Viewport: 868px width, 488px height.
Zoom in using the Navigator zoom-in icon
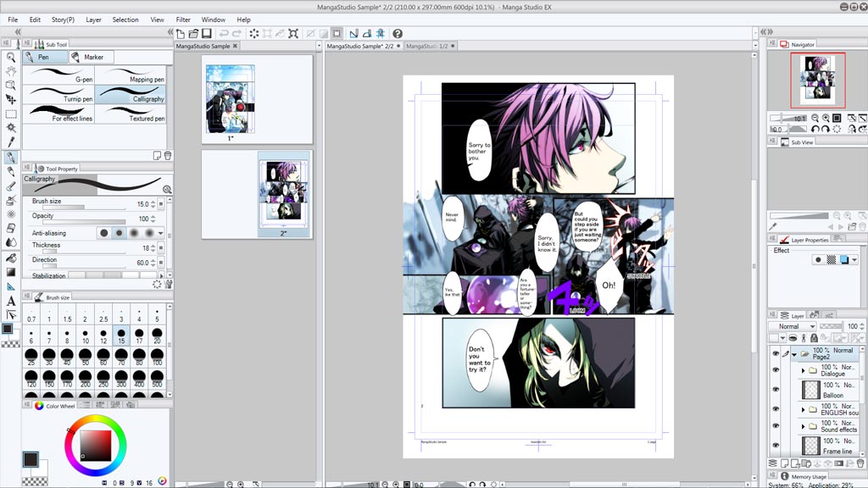[826, 118]
